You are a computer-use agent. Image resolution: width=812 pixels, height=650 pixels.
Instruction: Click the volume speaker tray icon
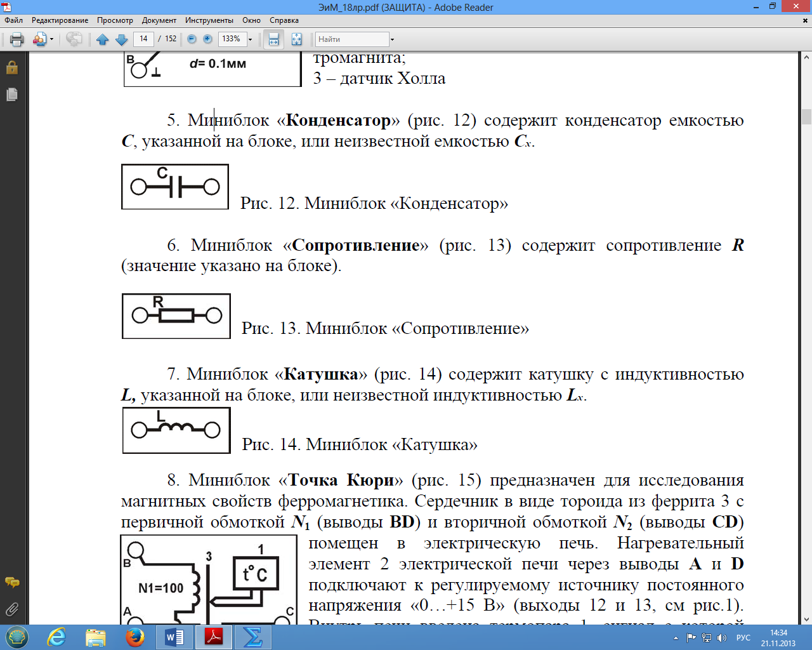(x=721, y=638)
